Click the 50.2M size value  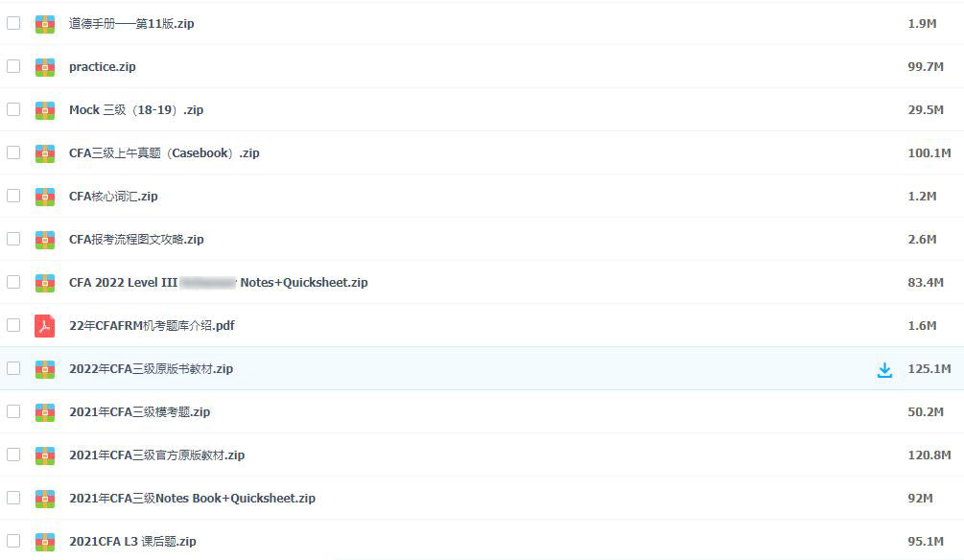(926, 412)
